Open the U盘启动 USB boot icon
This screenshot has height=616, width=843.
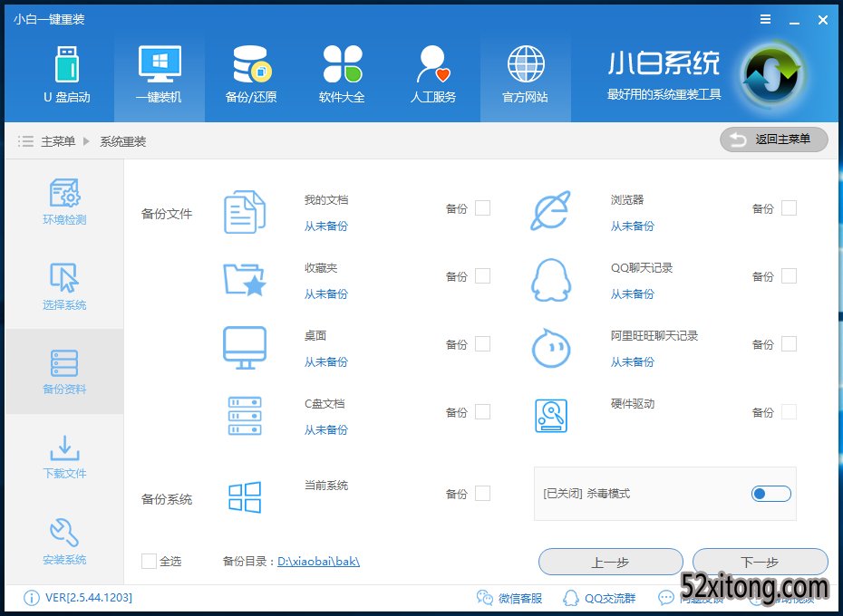pyautogui.click(x=67, y=64)
